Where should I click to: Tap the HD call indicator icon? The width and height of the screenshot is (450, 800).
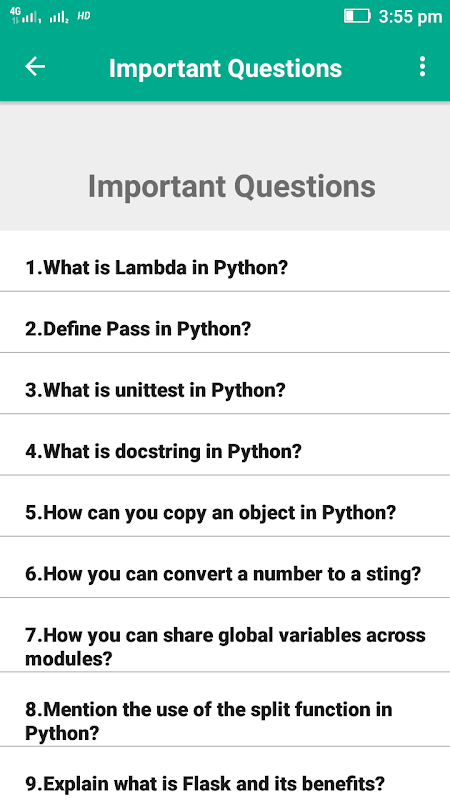pyautogui.click(x=84, y=16)
